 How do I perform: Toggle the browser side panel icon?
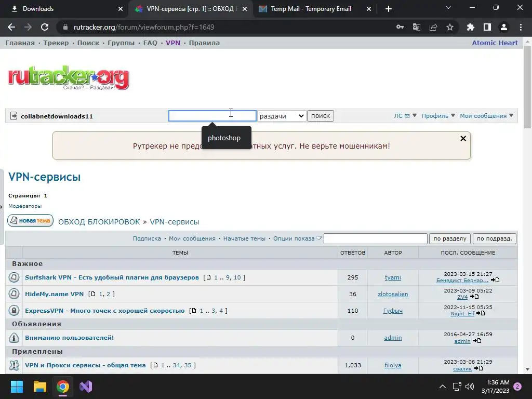click(x=487, y=27)
